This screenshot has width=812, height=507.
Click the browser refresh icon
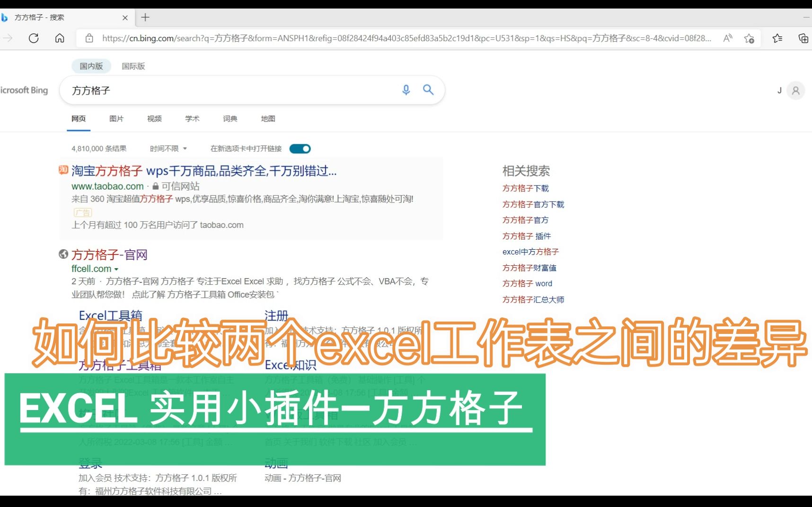pos(34,38)
